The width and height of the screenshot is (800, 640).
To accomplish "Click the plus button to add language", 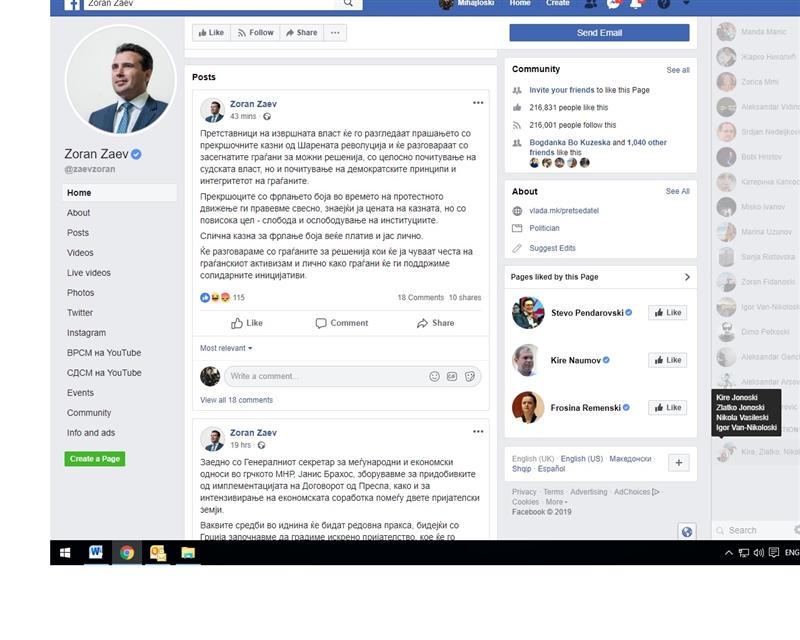I will tap(679, 462).
